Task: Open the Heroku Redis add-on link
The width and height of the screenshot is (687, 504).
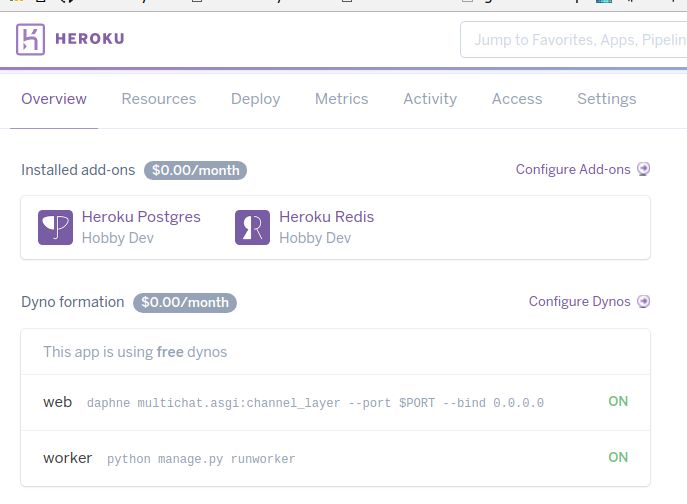Action: (326, 217)
